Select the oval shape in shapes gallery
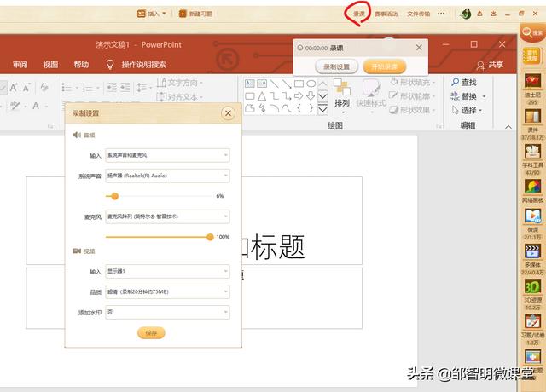Image resolution: width=546 pixels, height=392 pixels. point(311,84)
